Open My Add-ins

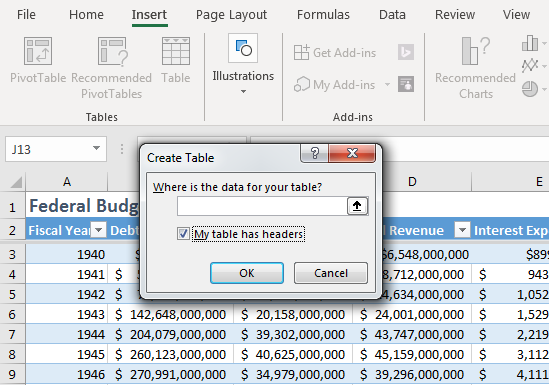[335, 85]
